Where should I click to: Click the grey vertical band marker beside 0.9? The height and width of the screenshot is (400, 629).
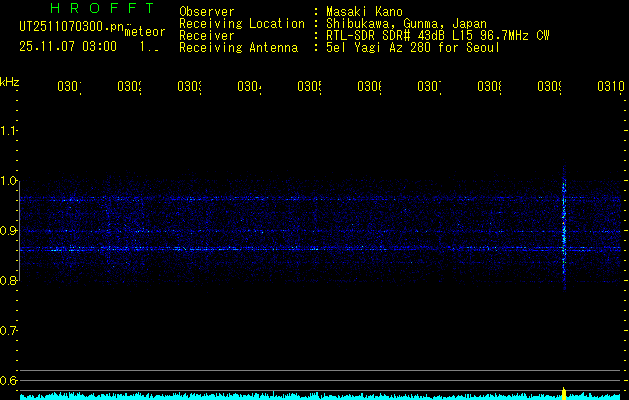(x=19, y=231)
